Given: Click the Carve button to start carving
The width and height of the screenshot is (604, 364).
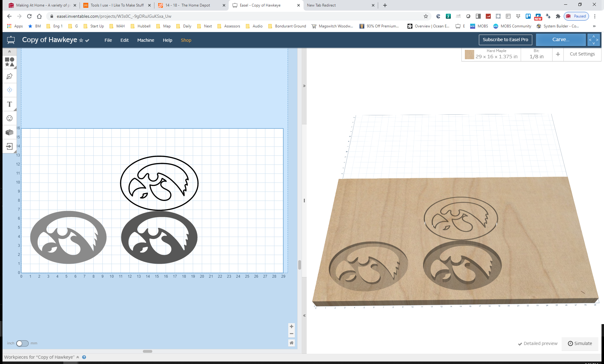Looking at the screenshot, I should (x=560, y=39).
